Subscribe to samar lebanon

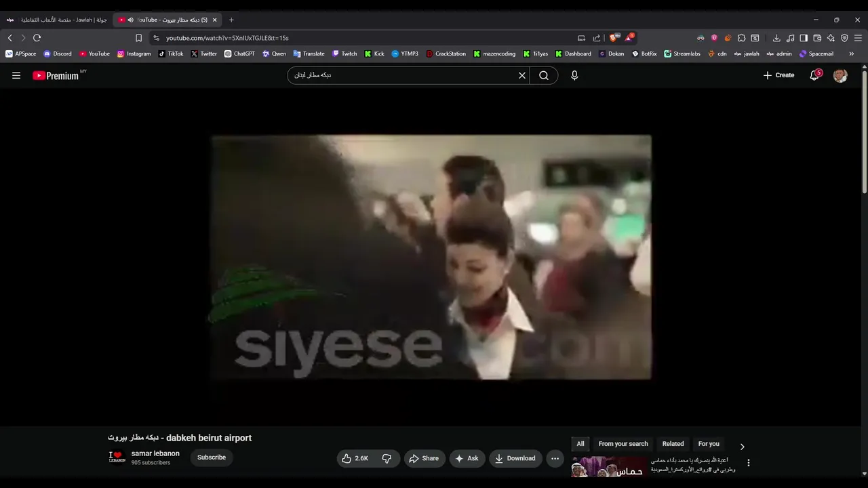point(212,457)
